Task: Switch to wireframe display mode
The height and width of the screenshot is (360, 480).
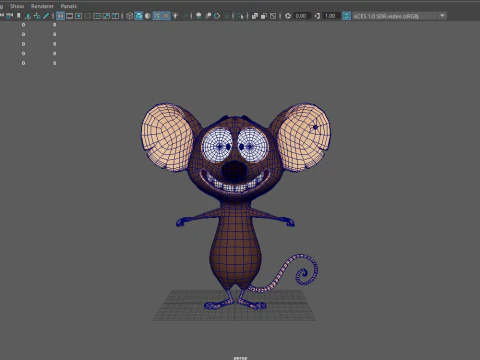Action: (130, 16)
